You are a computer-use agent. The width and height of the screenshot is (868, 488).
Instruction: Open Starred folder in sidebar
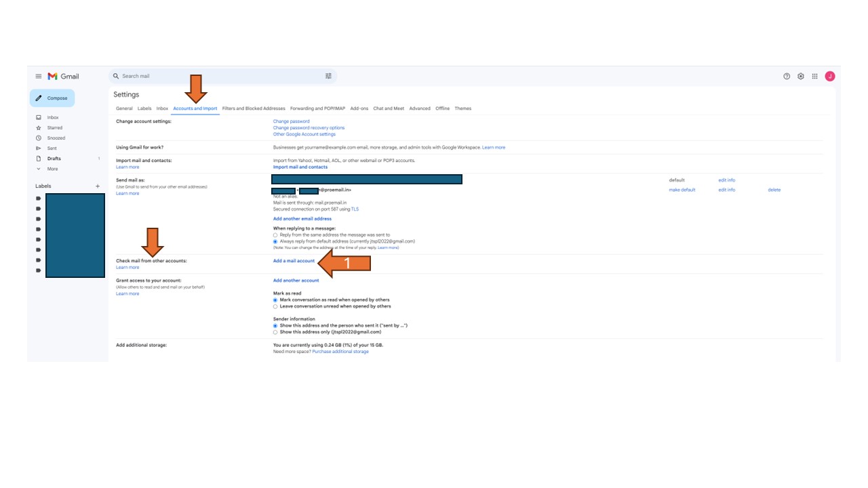55,128
